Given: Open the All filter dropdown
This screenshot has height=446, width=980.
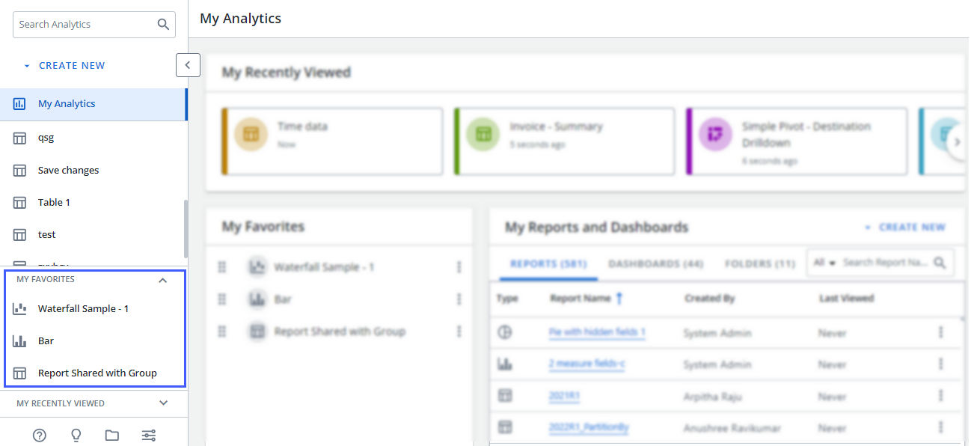Looking at the screenshot, I should (824, 263).
